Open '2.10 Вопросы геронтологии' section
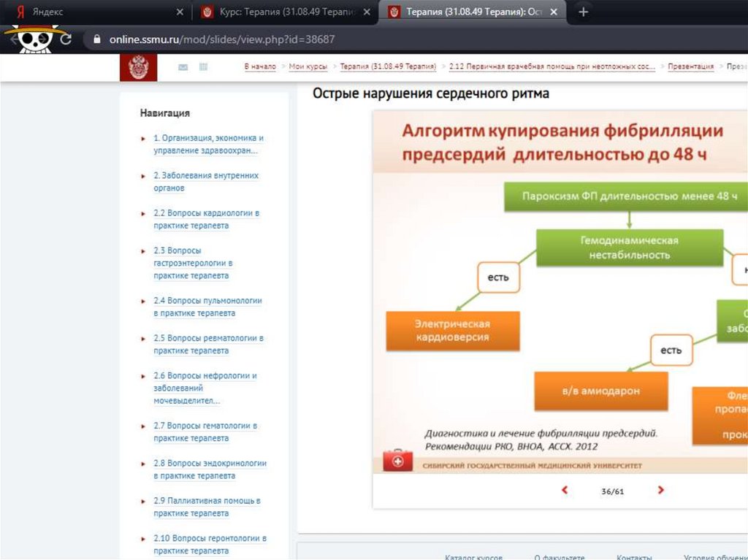This screenshot has width=748, height=560. [x=210, y=544]
